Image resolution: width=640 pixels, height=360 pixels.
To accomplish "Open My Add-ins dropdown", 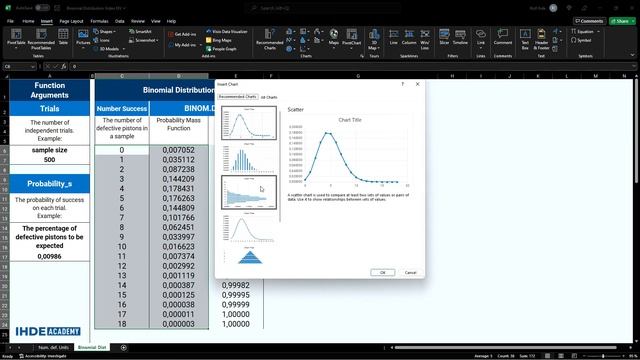I will pyautogui.click(x=185, y=44).
